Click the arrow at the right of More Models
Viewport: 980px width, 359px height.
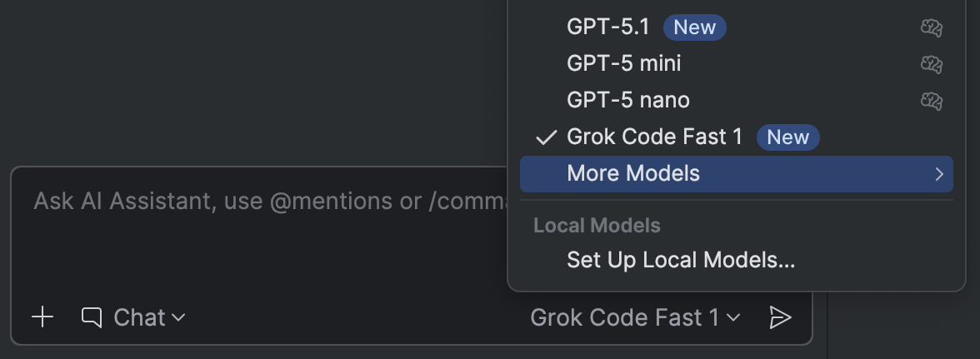(x=939, y=173)
